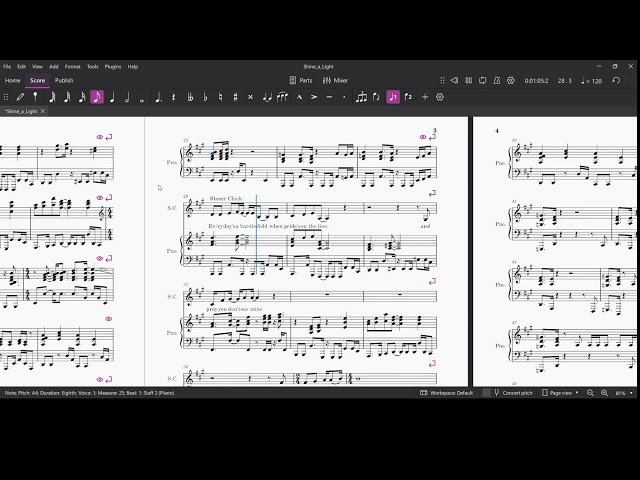Close the Shine_a_Light score tab
Viewport: 640px width, 480px height.
coord(42,111)
